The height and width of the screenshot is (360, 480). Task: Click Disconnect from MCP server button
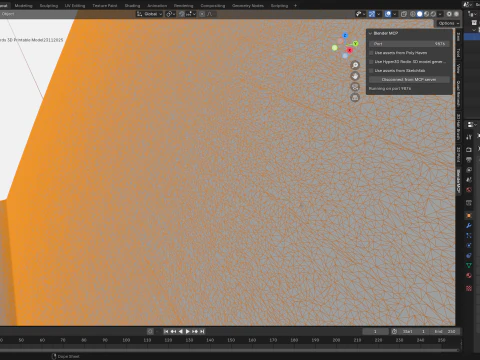click(x=409, y=80)
